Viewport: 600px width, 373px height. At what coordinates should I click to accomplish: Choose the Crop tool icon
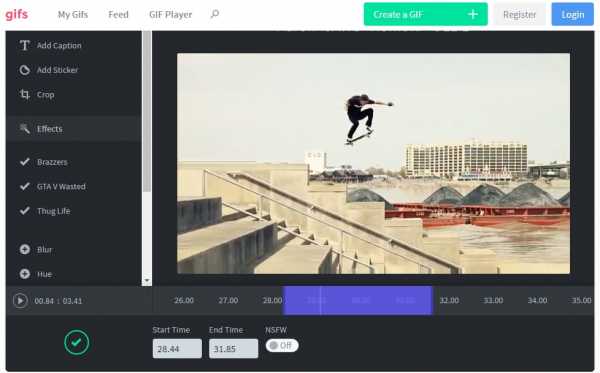click(24, 94)
